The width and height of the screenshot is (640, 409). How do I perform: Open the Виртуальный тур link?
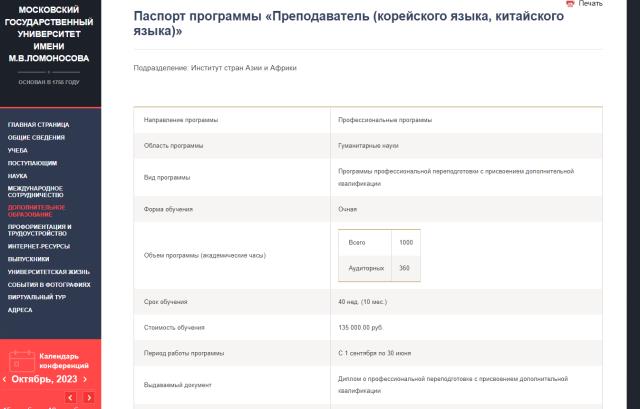pos(38,297)
